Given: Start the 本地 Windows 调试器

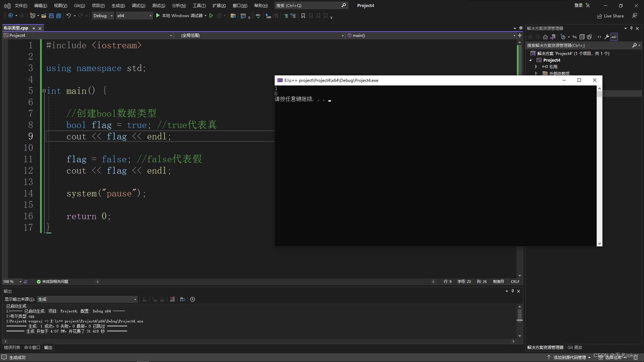Looking at the screenshot, I should click(181, 15).
